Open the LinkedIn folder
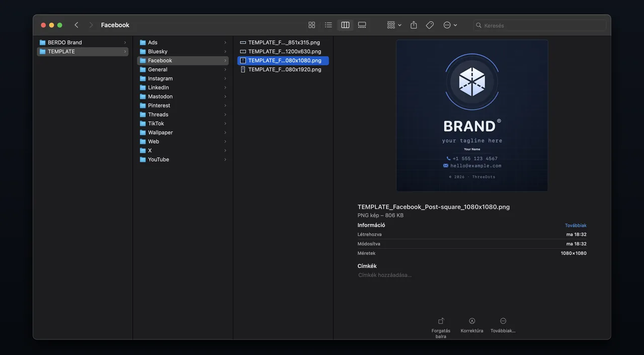This screenshot has width=644, height=355. [183, 87]
